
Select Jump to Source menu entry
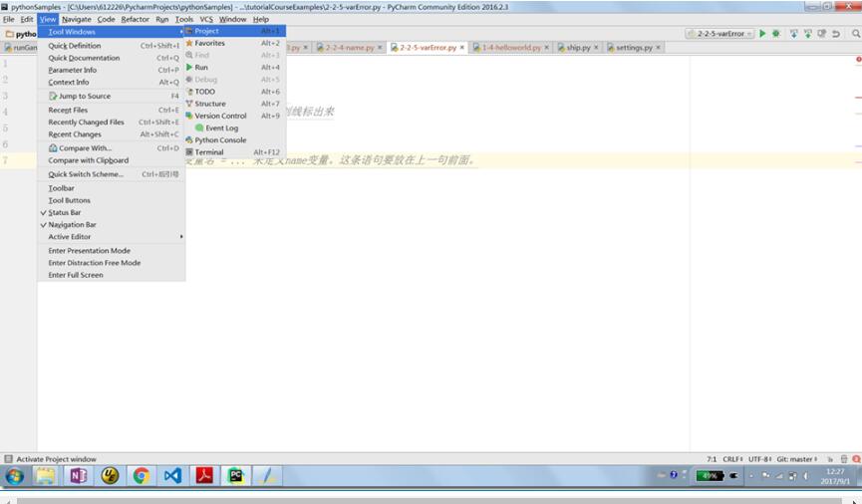tap(112, 96)
